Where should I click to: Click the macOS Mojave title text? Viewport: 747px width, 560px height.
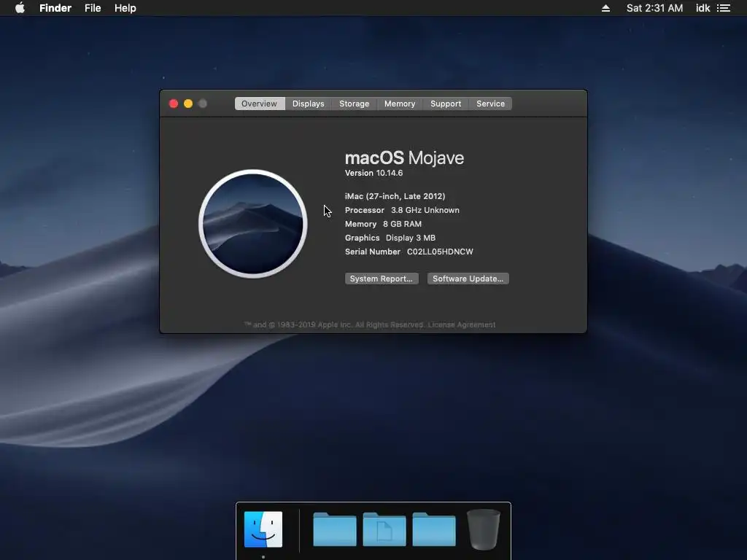[404, 157]
